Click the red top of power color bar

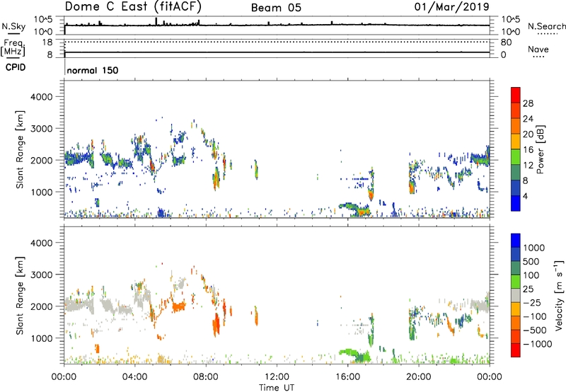(516, 93)
